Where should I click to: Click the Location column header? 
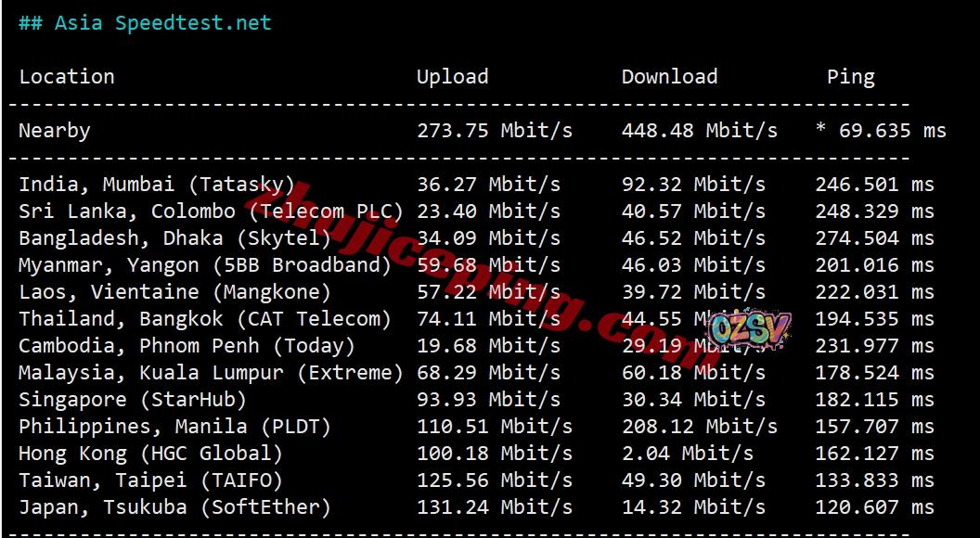[67, 77]
